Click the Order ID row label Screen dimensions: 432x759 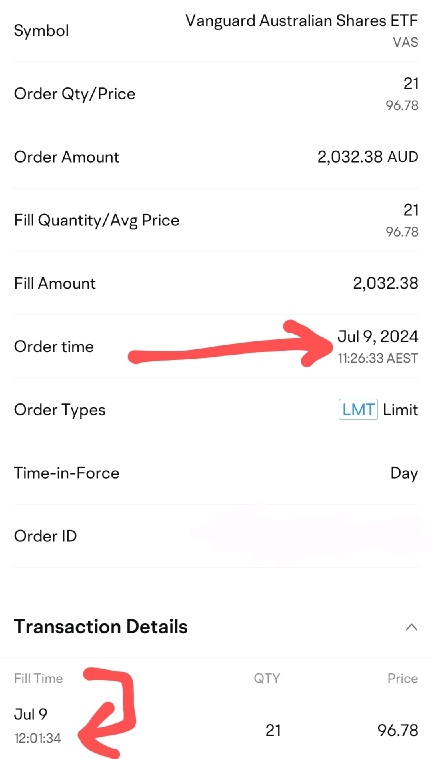pos(46,536)
